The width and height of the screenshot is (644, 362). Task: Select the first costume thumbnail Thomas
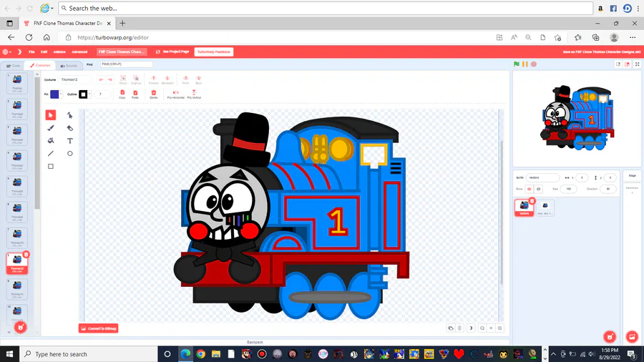click(x=17, y=83)
